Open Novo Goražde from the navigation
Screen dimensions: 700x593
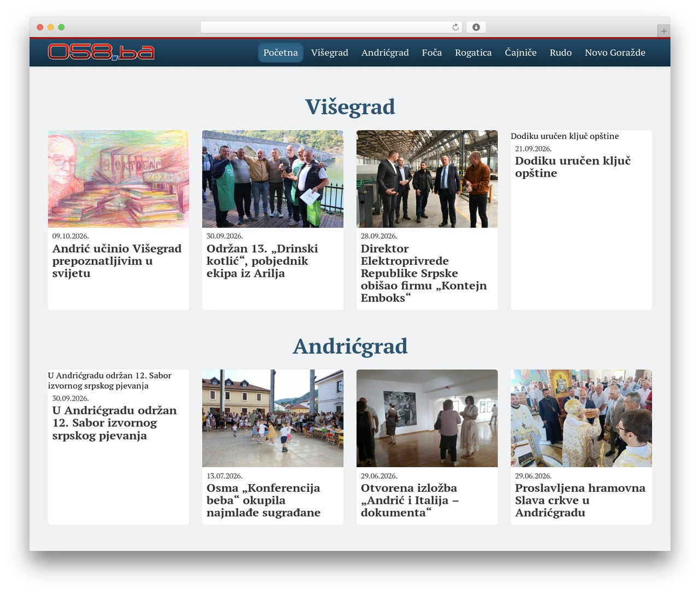pyautogui.click(x=615, y=53)
